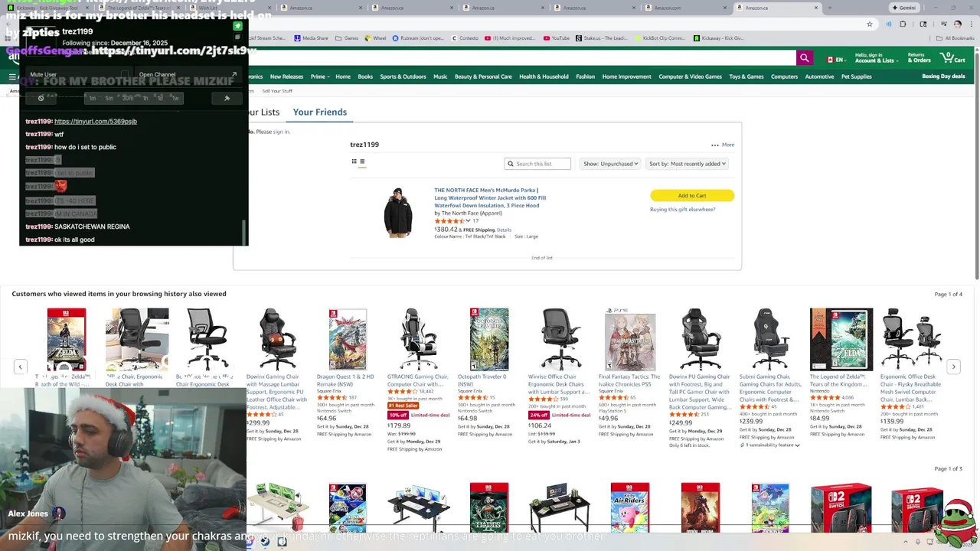Click the ban icon in the user card
Image resolution: width=980 pixels, height=551 pixels.
point(41,98)
